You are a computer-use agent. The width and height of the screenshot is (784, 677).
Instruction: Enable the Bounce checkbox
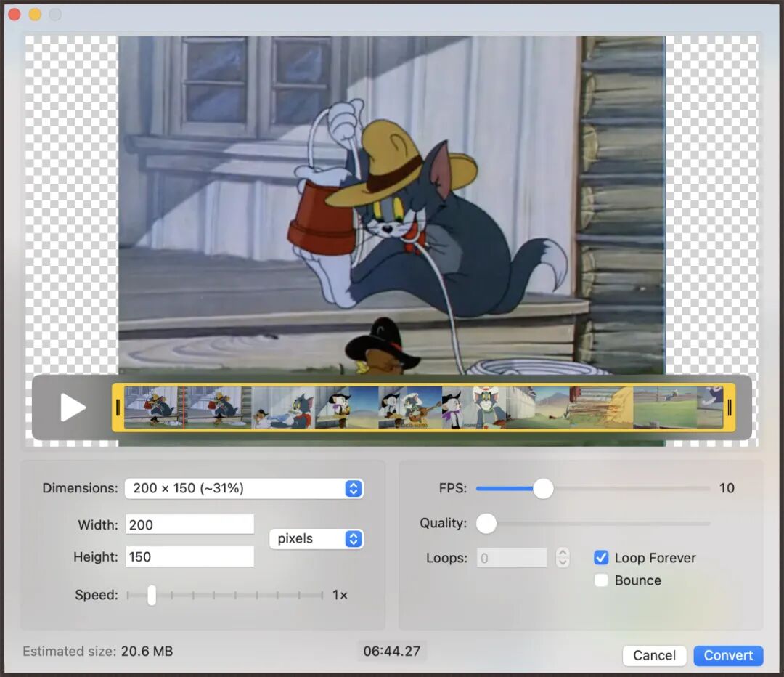601,580
